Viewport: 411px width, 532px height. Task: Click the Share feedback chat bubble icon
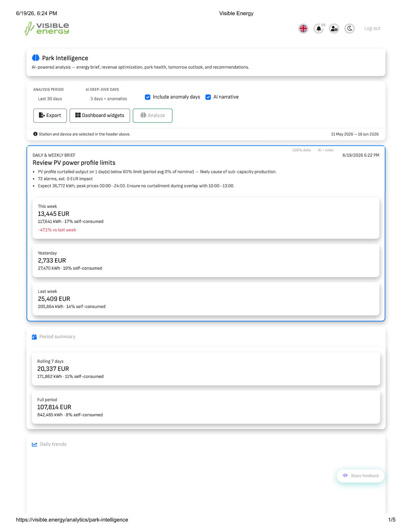345,476
